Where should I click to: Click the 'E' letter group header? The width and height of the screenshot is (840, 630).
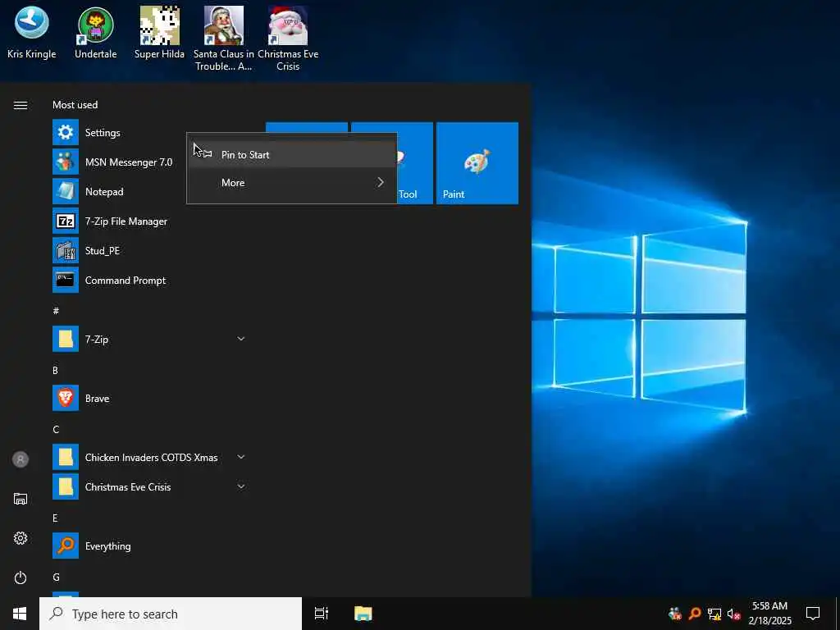coord(55,518)
